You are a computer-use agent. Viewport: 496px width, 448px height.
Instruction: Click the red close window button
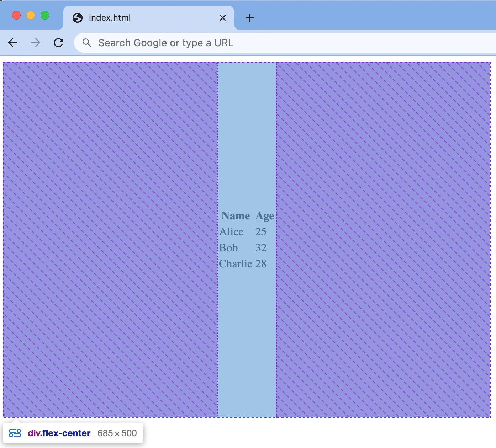click(x=16, y=15)
